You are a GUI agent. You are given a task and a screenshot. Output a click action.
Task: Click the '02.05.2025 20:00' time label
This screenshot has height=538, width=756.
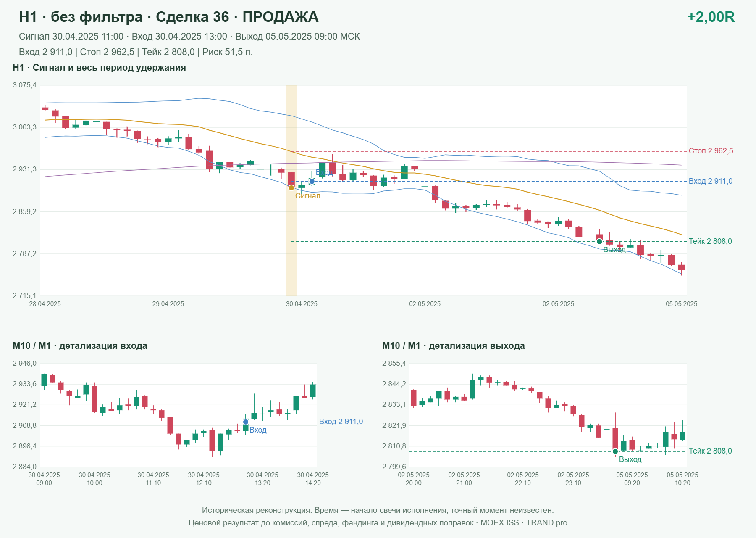point(414,479)
